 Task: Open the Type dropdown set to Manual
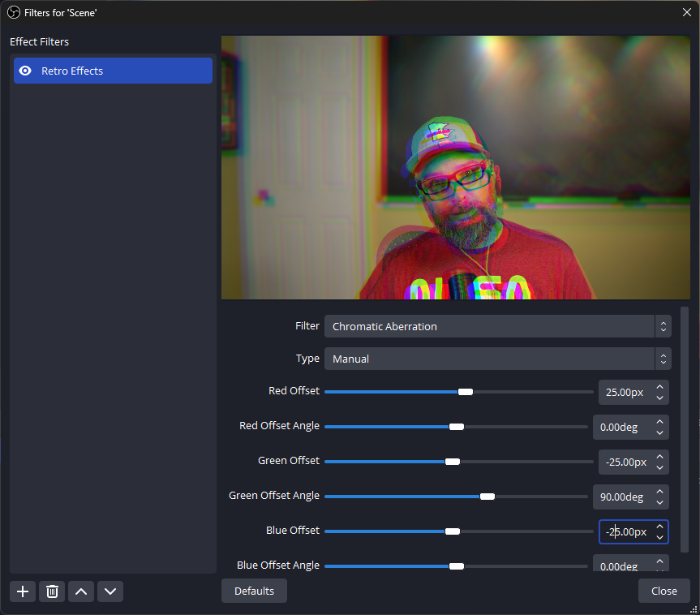click(497, 359)
